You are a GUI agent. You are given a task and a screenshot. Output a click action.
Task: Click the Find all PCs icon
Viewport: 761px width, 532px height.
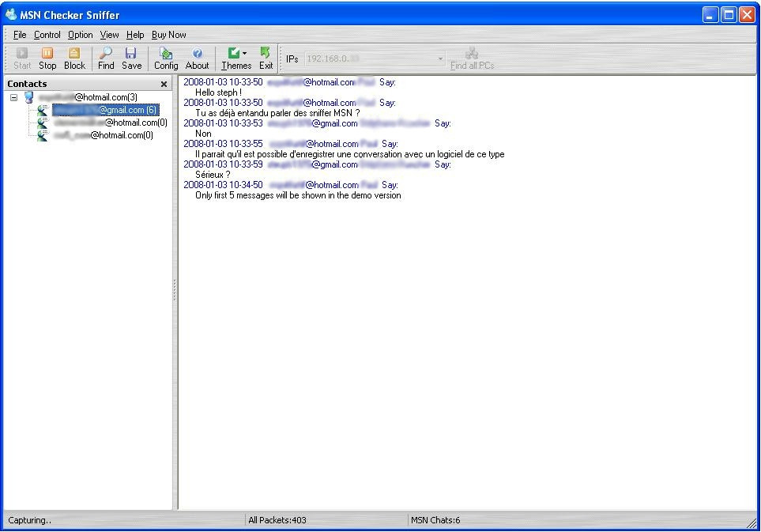(471, 53)
